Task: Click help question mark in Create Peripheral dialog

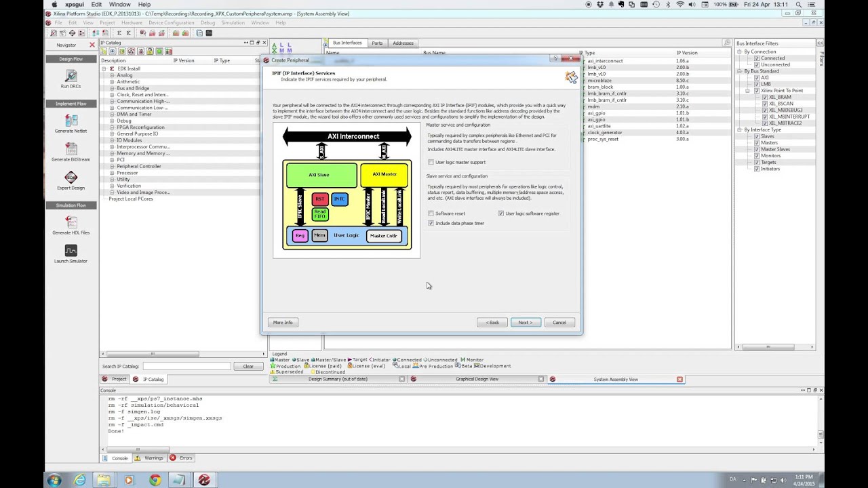Action: coord(555,59)
